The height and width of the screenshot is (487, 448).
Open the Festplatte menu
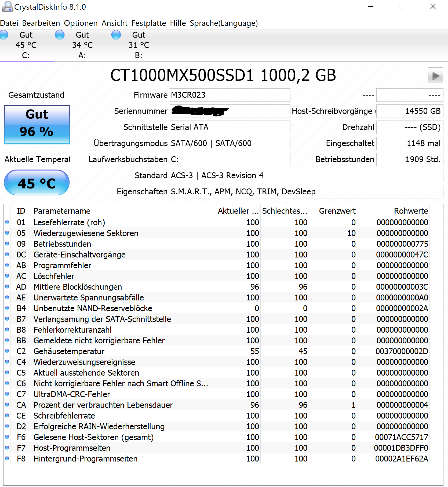pos(149,23)
